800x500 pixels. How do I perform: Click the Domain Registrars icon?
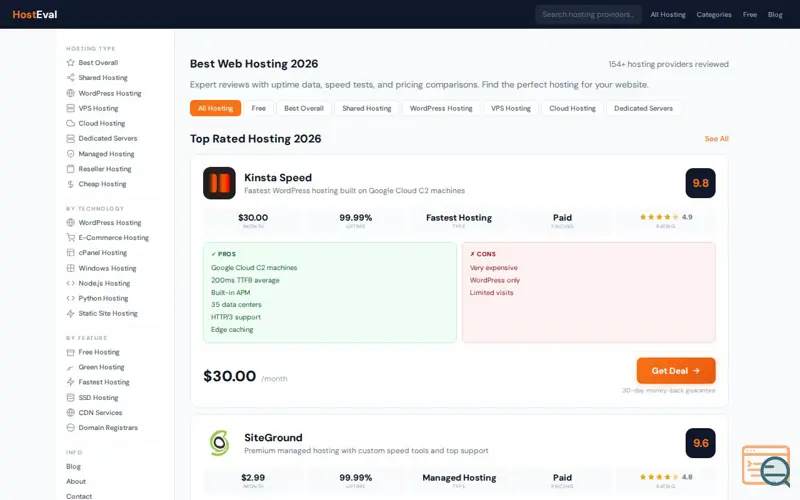click(70, 428)
